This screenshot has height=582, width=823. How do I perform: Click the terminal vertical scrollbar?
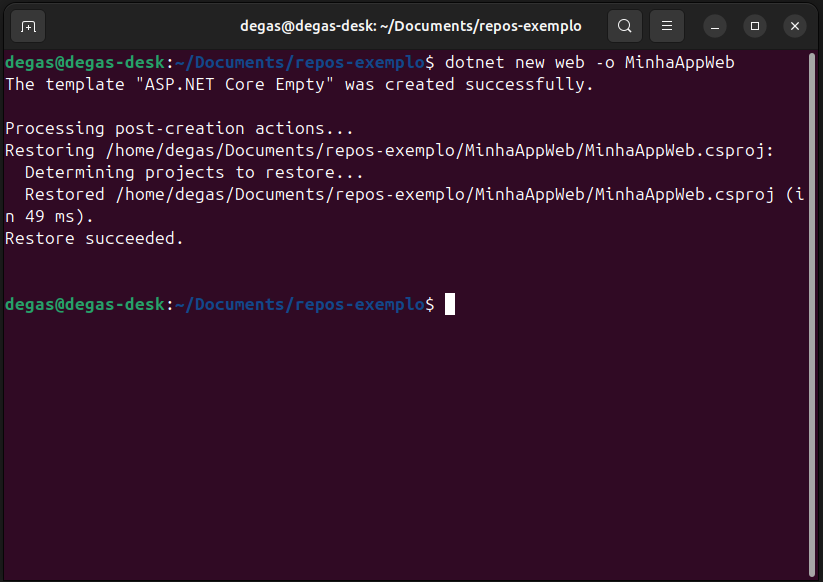(x=811, y=315)
